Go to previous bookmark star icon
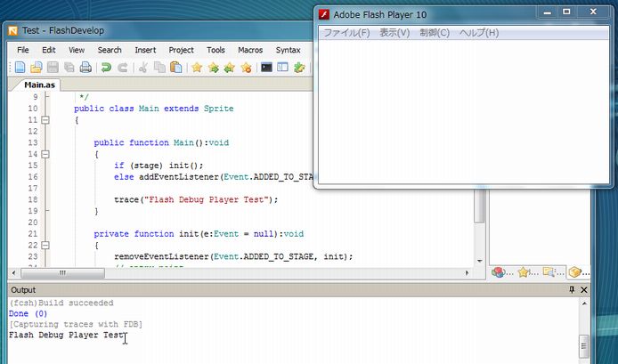Viewport: 618px width, 364px height. pos(230,68)
